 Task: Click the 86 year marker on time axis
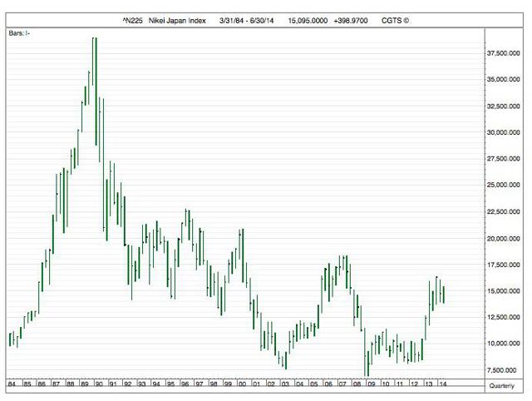click(x=42, y=384)
